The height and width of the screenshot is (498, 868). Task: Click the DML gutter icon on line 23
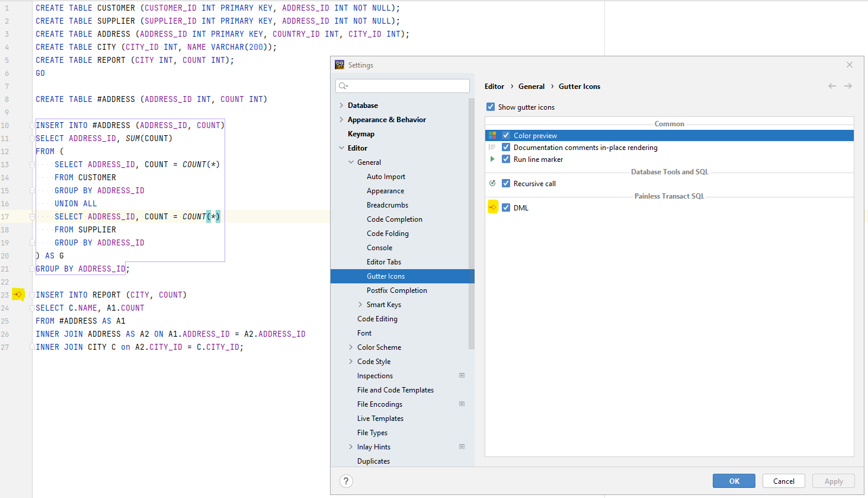[18, 294]
